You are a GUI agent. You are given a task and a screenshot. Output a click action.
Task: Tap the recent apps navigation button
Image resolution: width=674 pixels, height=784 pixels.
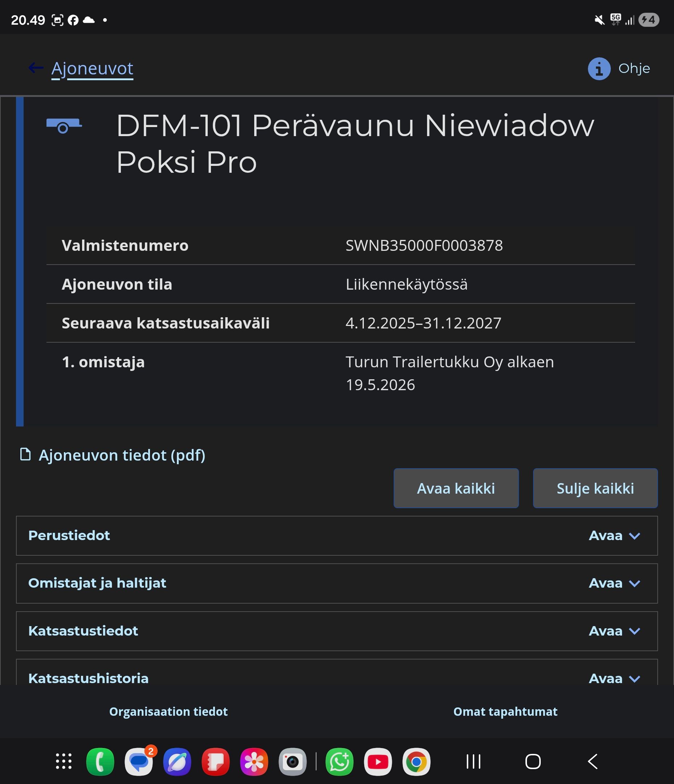click(473, 761)
